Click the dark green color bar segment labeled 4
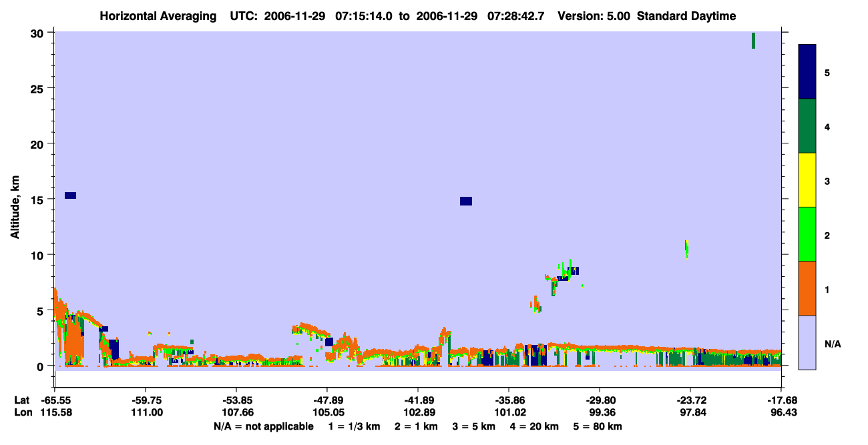This screenshot has height=445, width=868. click(x=807, y=126)
